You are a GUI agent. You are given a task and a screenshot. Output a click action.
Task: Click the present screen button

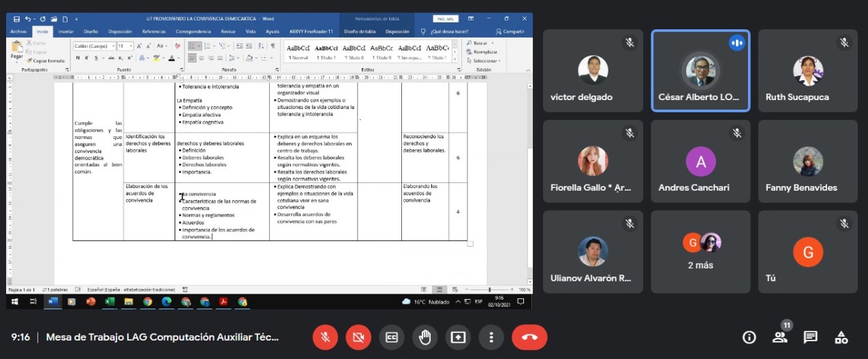pos(458,337)
